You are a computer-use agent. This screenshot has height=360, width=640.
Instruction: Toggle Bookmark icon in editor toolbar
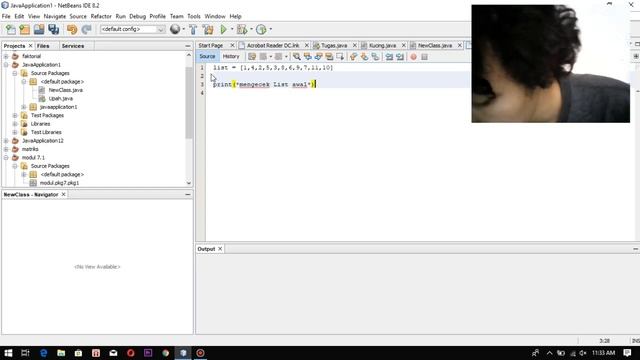click(x=375, y=57)
